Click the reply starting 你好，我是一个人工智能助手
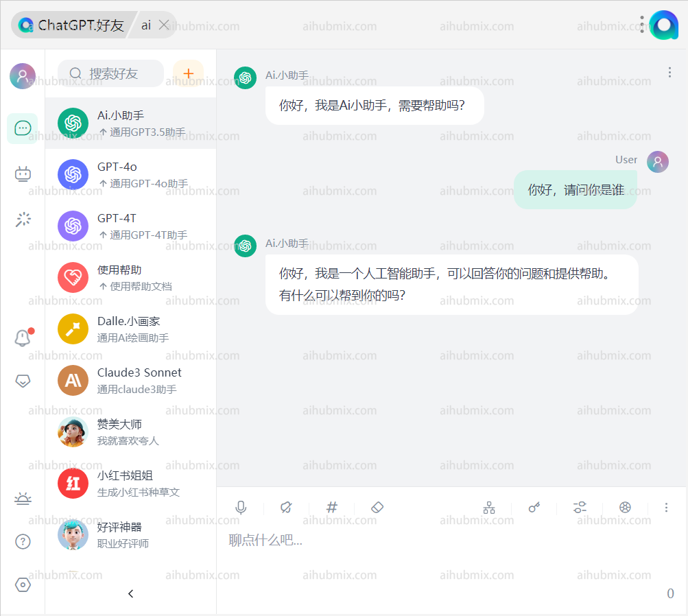This screenshot has width=688, height=616. point(451,284)
